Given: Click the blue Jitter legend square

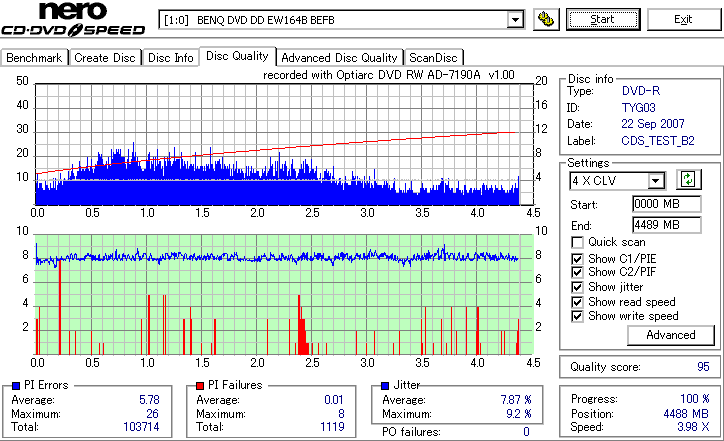Looking at the screenshot, I should 385,385.
